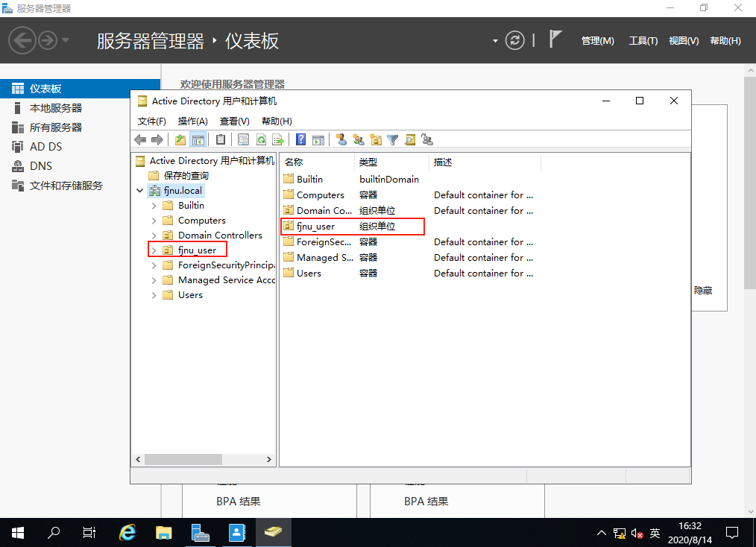Click the tree pane scroll right arrow
Viewport: 756px width, 547px height.
click(269, 459)
